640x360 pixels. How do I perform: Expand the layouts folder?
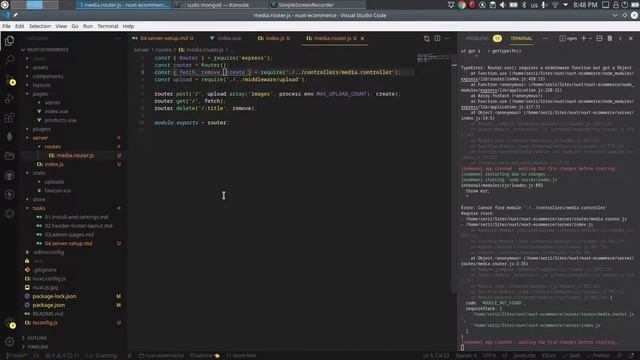click(x=41, y=85)
